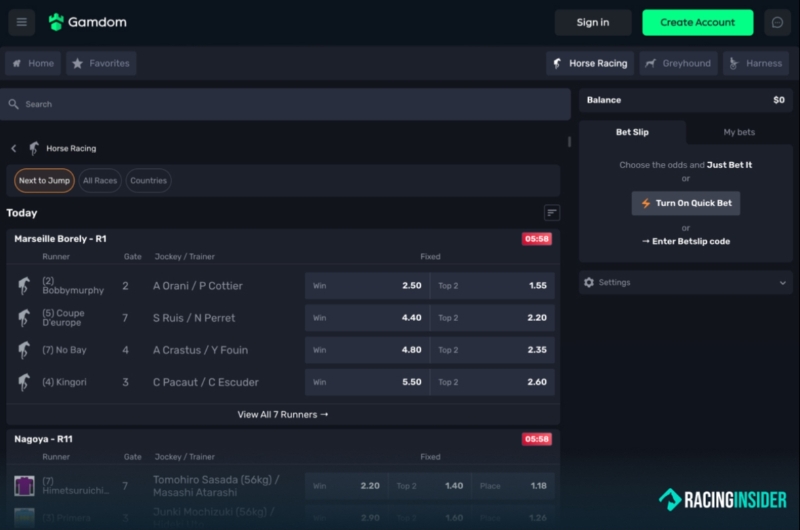Click the Marseille Borely countdown timer badge
800x530 pixels.
(x=537, y=239)
